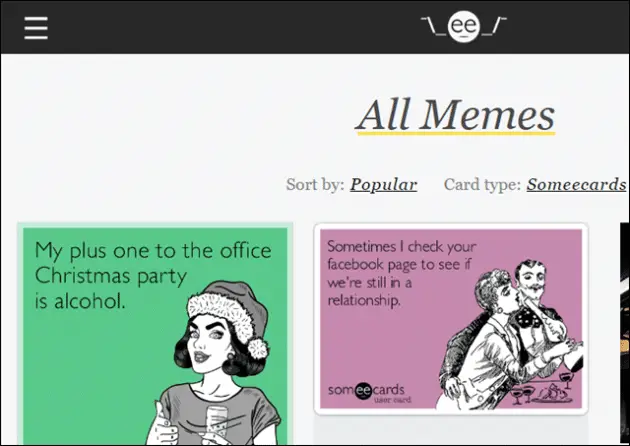The image size is (630, 446).
Task: Open the Someecards card type dropdown
Action: tap(577, 185)
